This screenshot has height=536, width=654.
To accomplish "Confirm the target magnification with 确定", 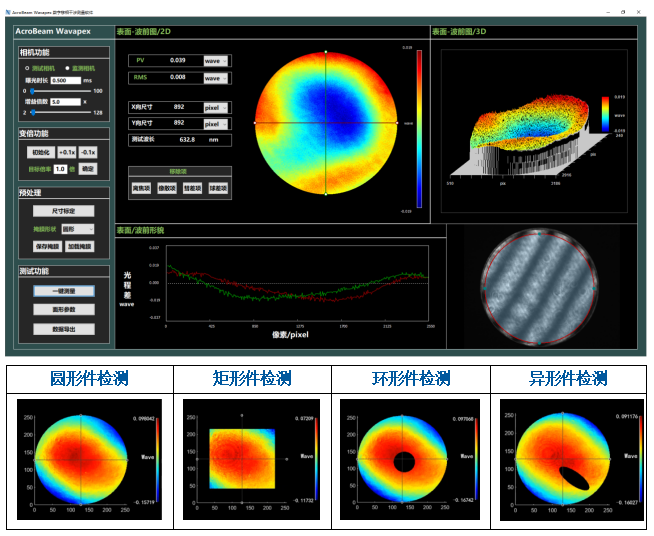I will point(88,169).
